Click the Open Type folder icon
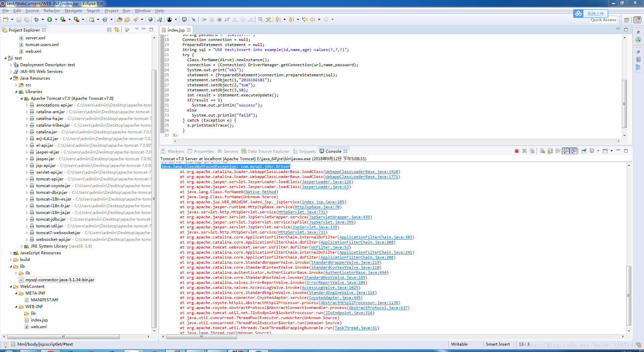Viewport: 644px width, 352px height. pyautogui.click(x=119, y=19)
